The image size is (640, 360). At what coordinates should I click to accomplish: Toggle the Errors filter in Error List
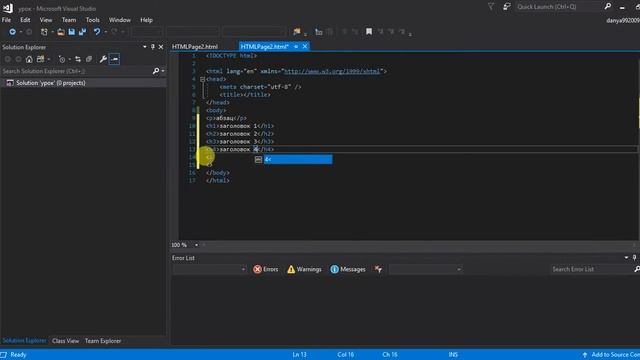pyautogui.click(x=266, y=269)
